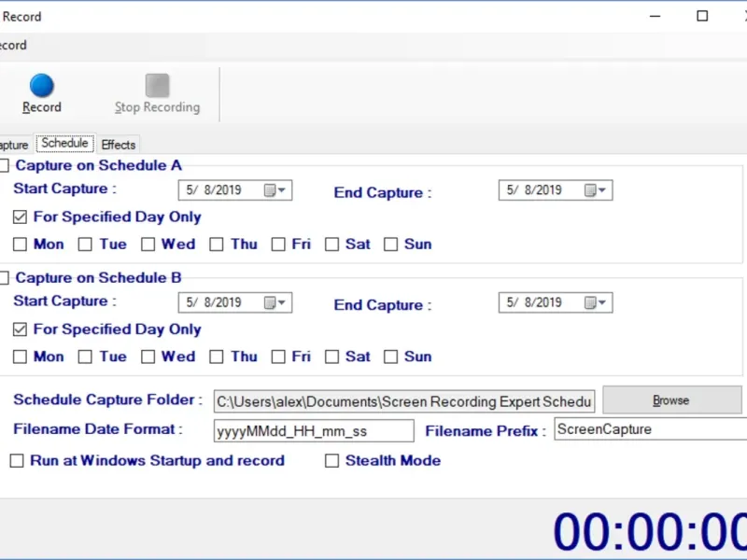This screenshot has height=560, width=747.
Task: Tick Mon in Schedule A
Action: 20,245
